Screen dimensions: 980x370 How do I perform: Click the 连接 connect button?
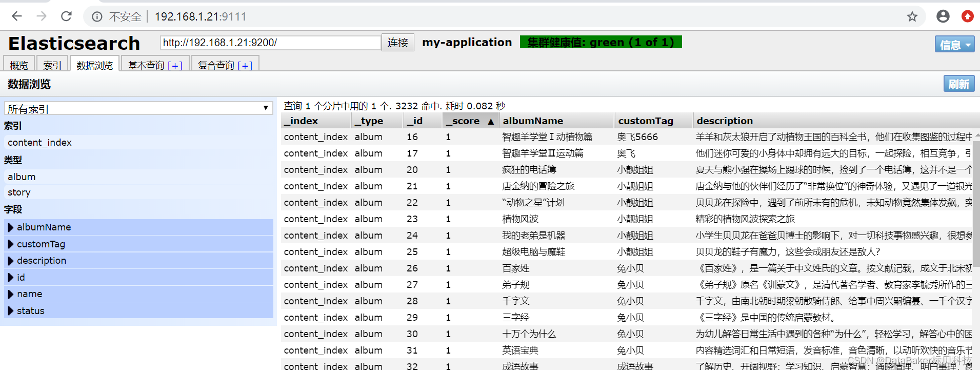[x=398, y=43]
